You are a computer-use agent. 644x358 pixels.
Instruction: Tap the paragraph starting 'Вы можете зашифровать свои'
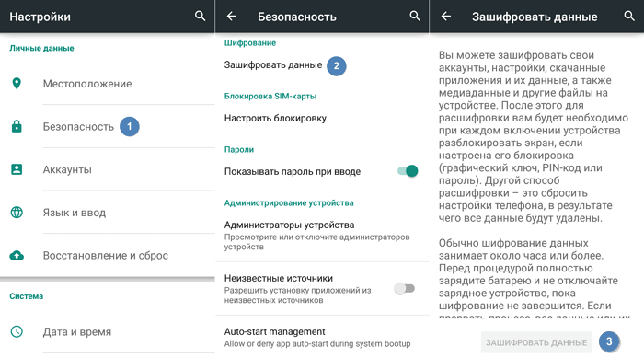pos(533,136)
